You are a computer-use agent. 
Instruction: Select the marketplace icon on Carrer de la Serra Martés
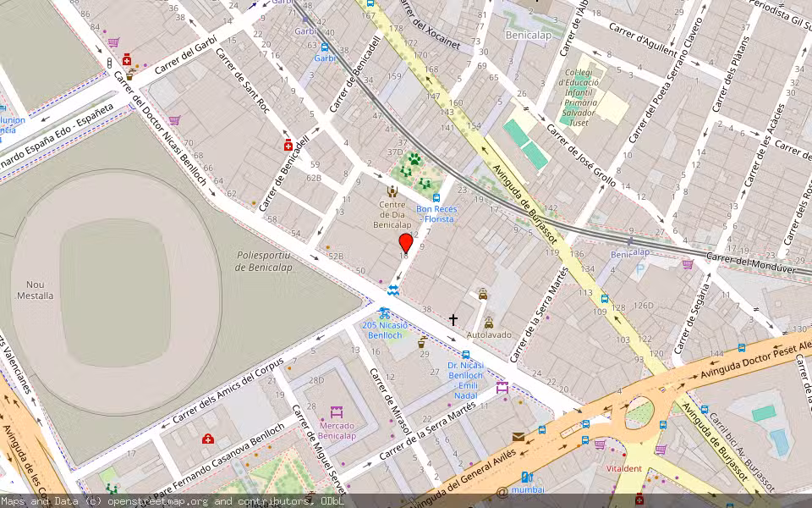[x=502, y=388]
